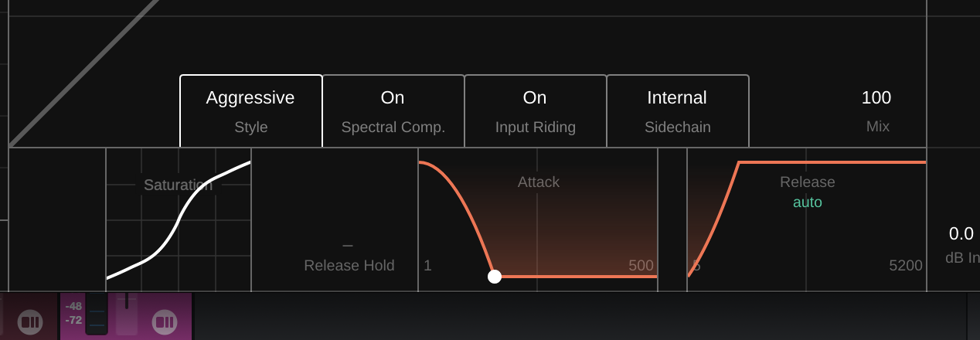Image resolution: width=980 pixels, height=340 pixels.
Task: Open the Aggressive Style selector
Action: coord(250,110)
